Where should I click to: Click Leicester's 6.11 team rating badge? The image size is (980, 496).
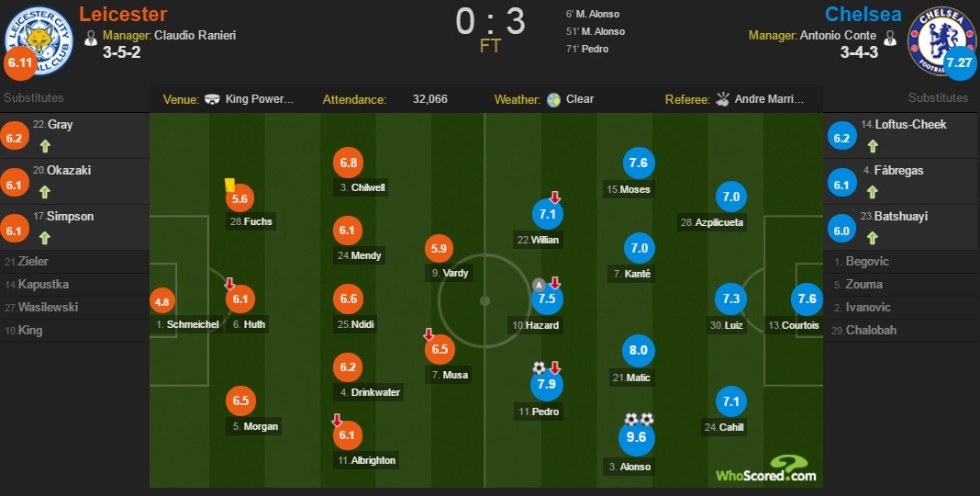coord(20,64)
